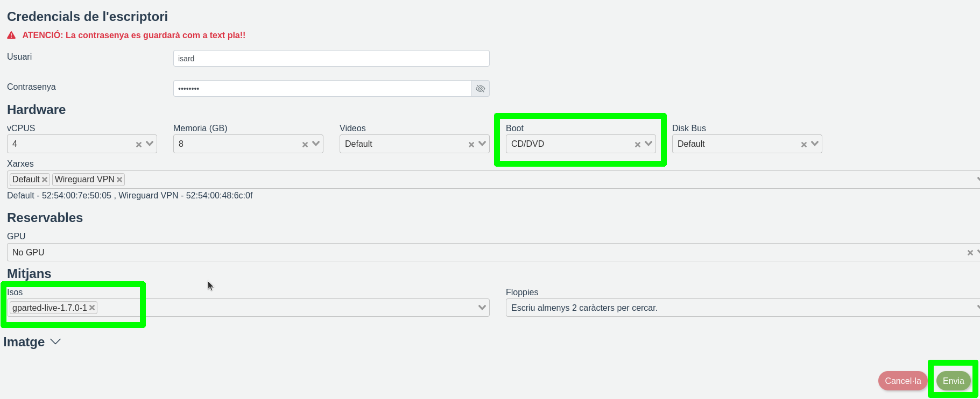Clear the Videos selection x icon
Screen dimensions: 980x399
coord(471,145)
